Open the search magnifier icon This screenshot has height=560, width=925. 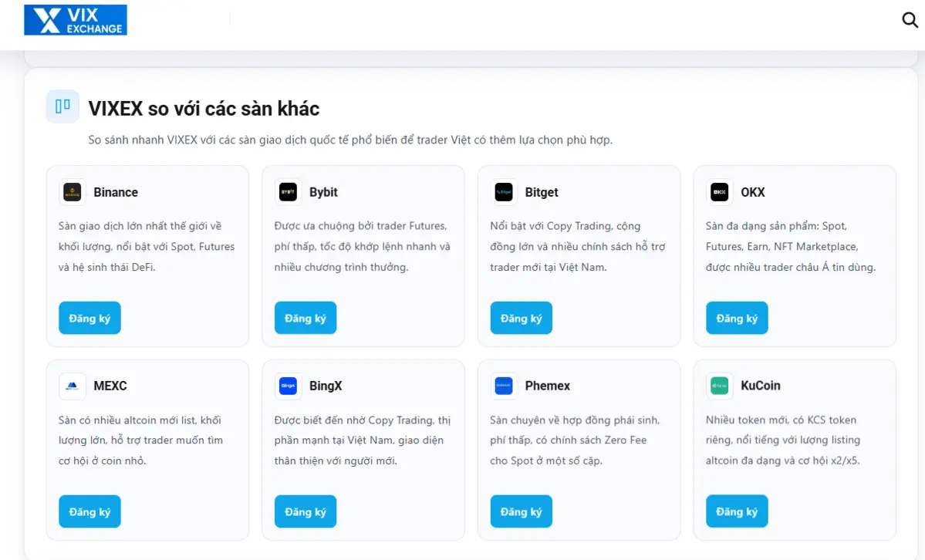(910, 20)
